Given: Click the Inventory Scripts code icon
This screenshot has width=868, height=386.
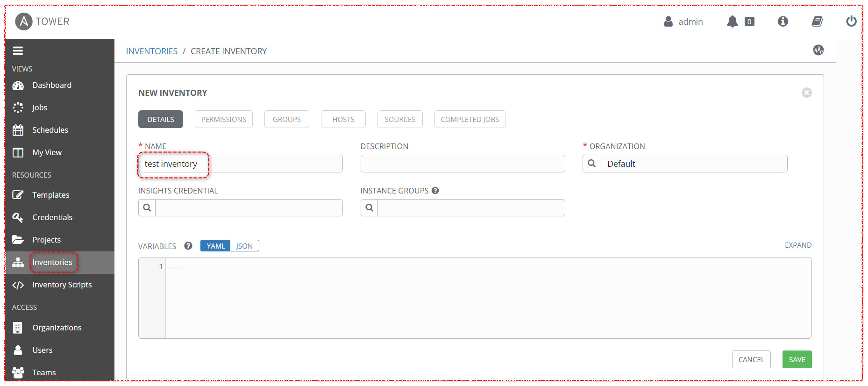Looking at the screenshot, I should (x=18, y=285).
